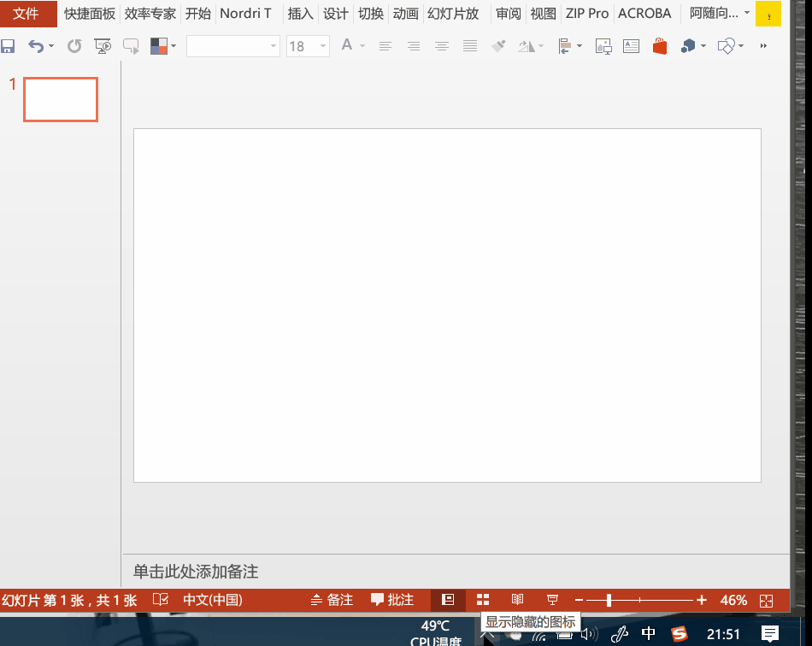Open the 插入 ribbon tab
812x646 pixels.
[300, 14]
